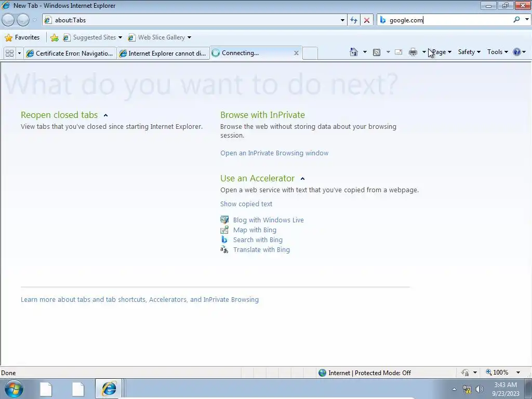Image resolution: width=532 pixels, height=399 pixels.
Task: Click the privacy report status bar icon
Action: 465,373
